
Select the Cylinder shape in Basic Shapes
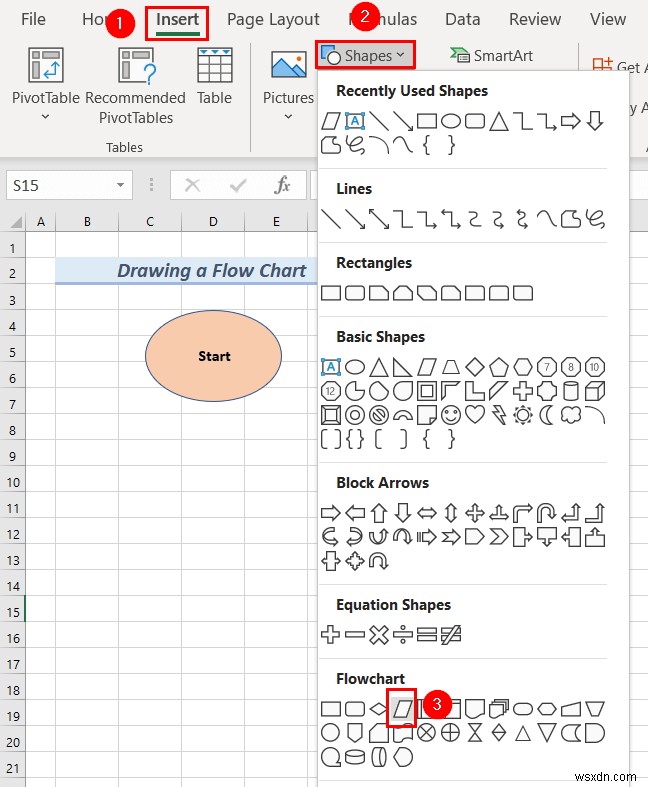[x=571, y=390]
